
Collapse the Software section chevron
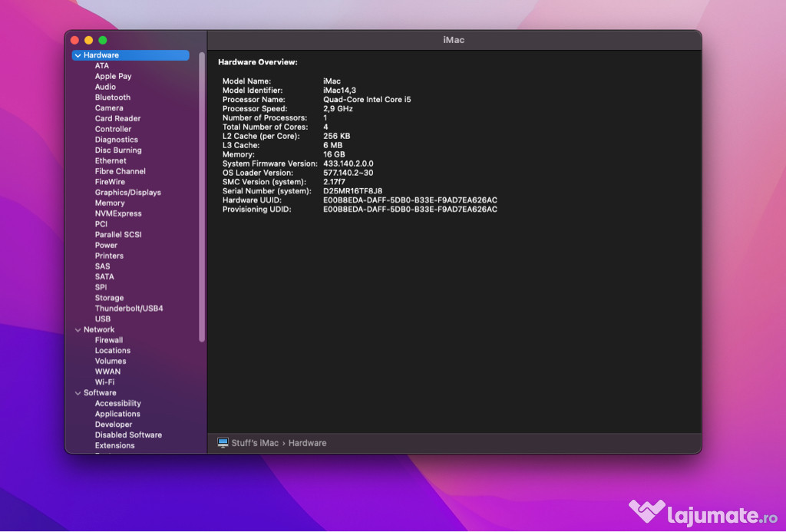78,393
